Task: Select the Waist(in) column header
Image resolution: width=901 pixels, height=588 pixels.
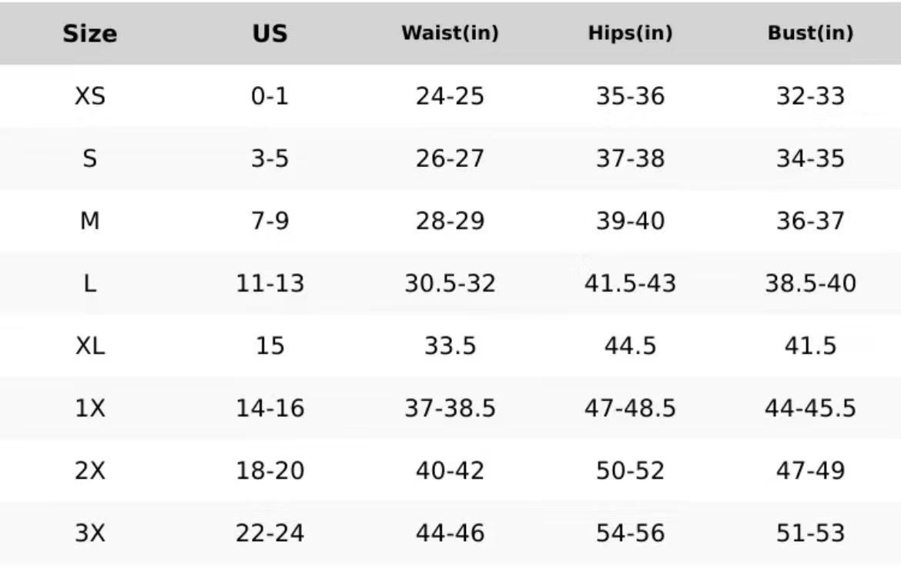Action: [x=450, y=34]
